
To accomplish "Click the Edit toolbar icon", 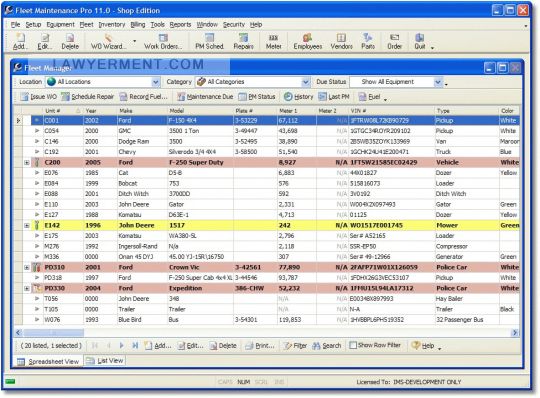I will [45, 42].
